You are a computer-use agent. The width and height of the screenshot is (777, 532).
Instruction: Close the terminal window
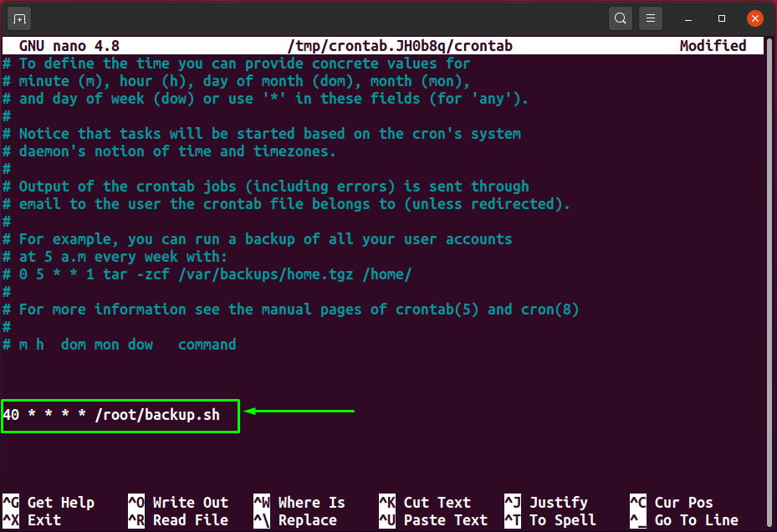coord(754,19)
